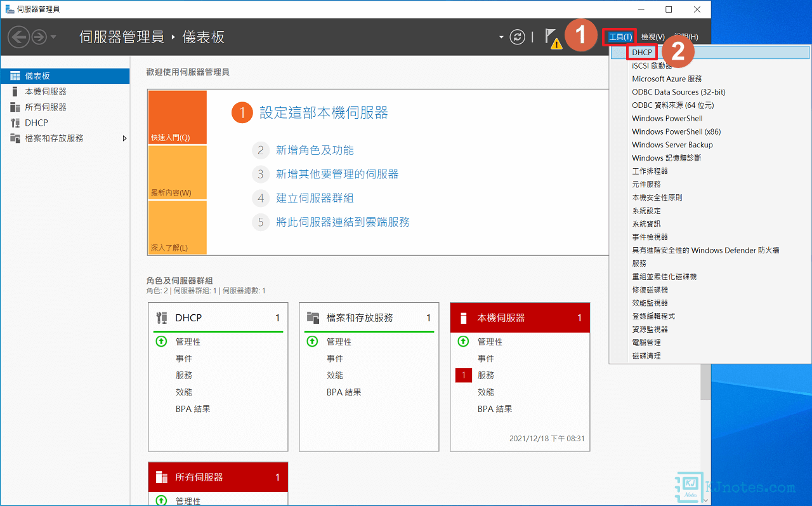The width and height of the screenshot is (812, 506).
Task: Click the red services alert count badge
Action: point(463,375)
